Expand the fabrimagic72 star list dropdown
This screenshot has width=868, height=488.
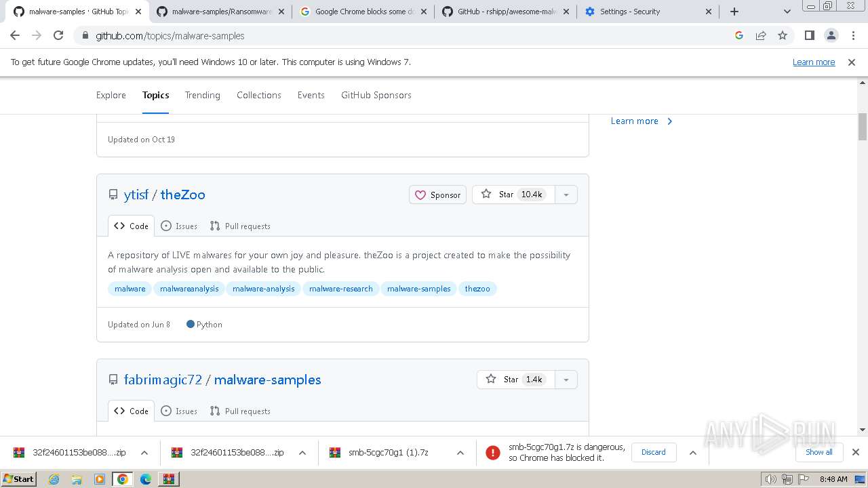tap(566, 380)
